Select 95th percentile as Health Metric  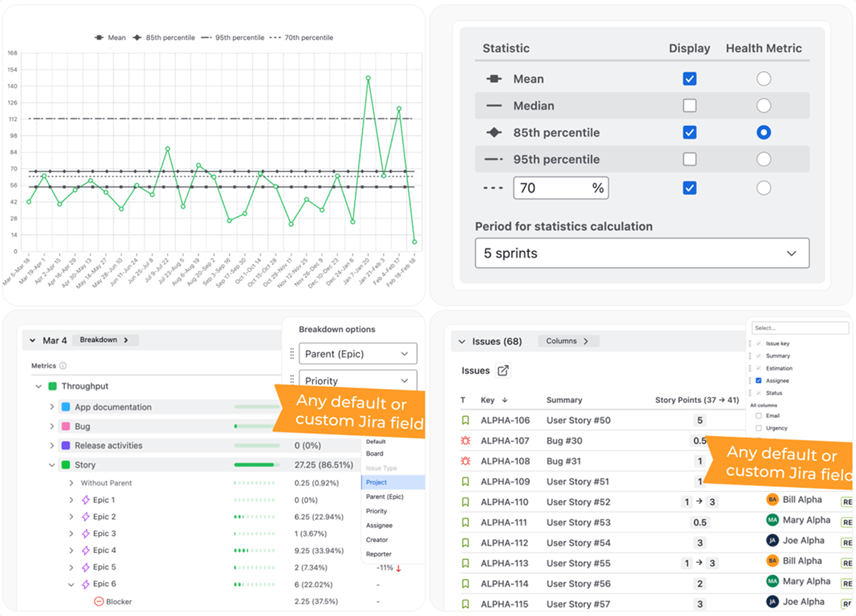(x=764, y=159)
